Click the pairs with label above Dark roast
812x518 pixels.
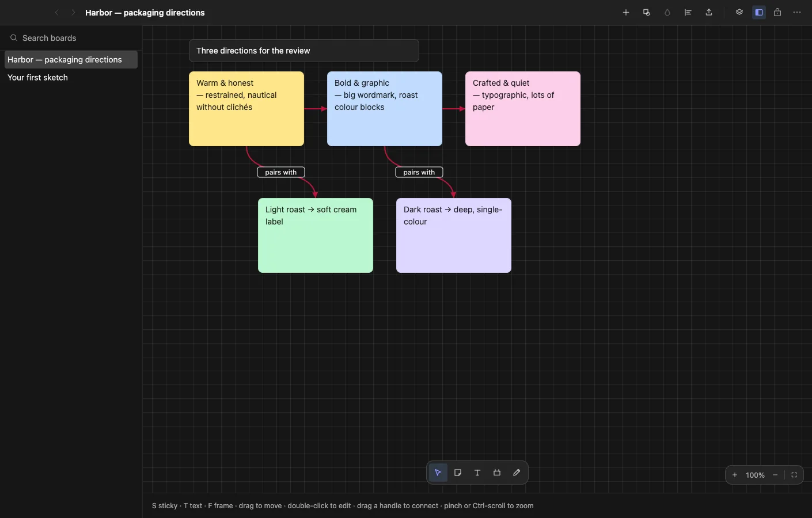(x=419, y=172)
